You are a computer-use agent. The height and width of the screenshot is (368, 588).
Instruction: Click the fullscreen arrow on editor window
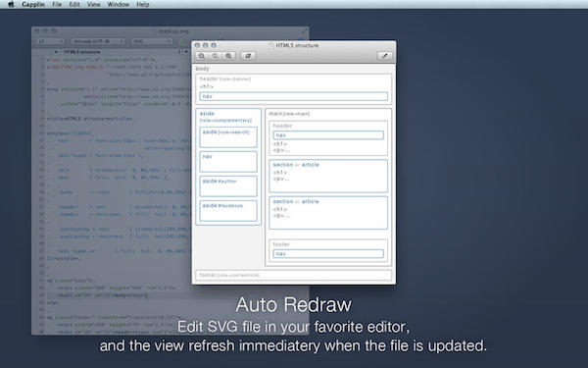(304, 30)
